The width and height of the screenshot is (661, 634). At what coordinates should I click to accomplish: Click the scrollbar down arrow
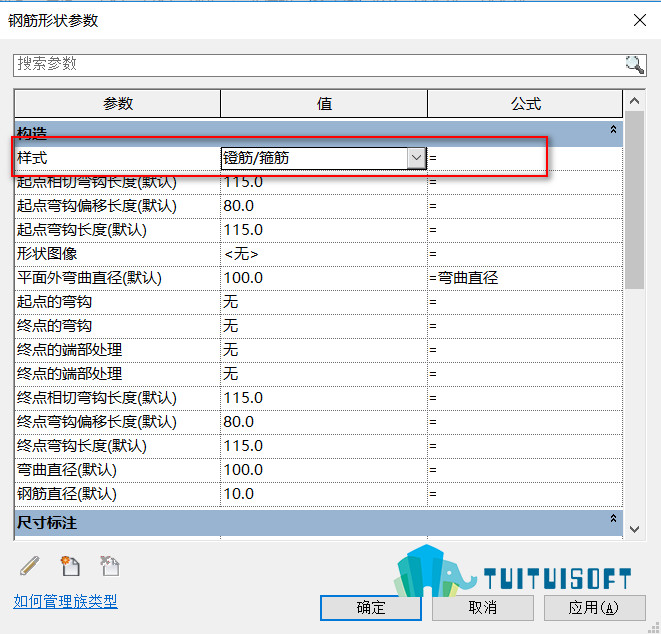[x=634, y=529]
